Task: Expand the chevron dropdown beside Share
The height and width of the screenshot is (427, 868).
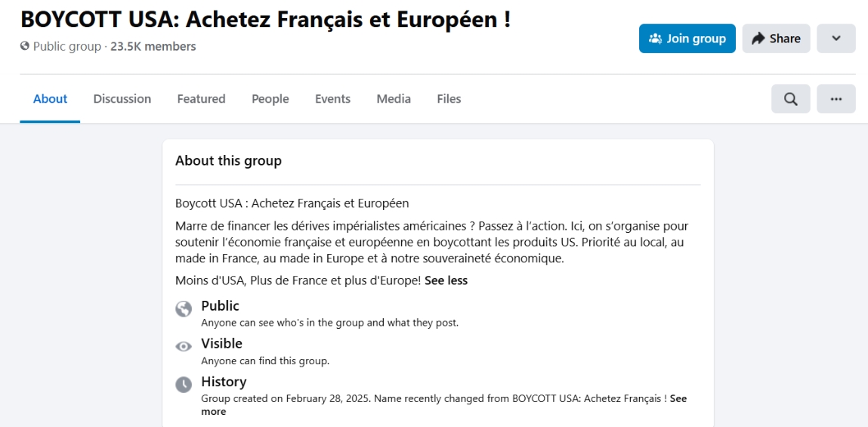Action: pyautogui.click(x=836, y=39)
